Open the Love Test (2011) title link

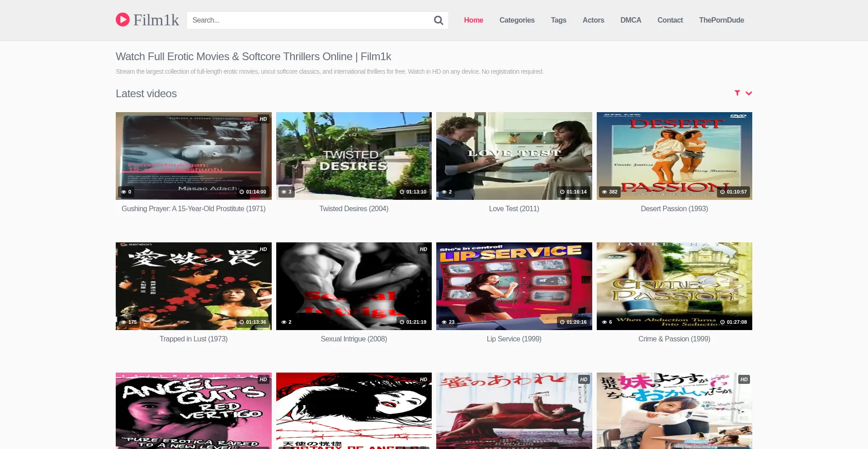[514, 209]
